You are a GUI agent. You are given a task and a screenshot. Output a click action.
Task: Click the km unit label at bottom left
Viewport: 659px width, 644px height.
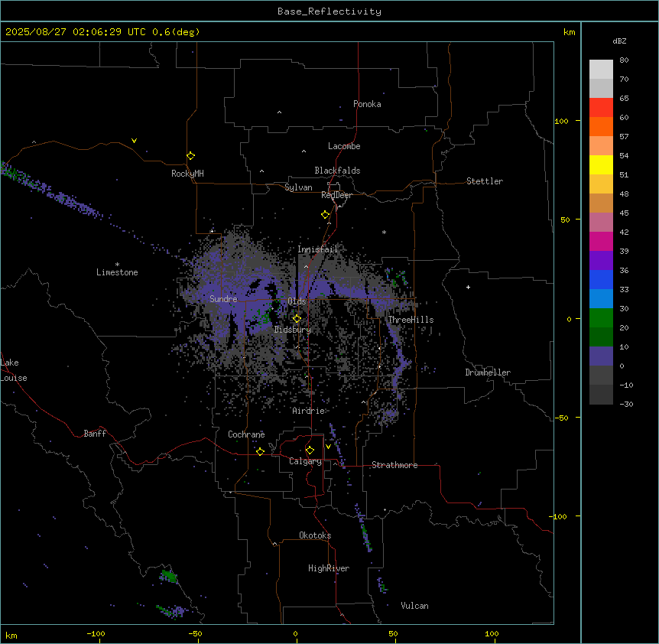click(11, 635)
